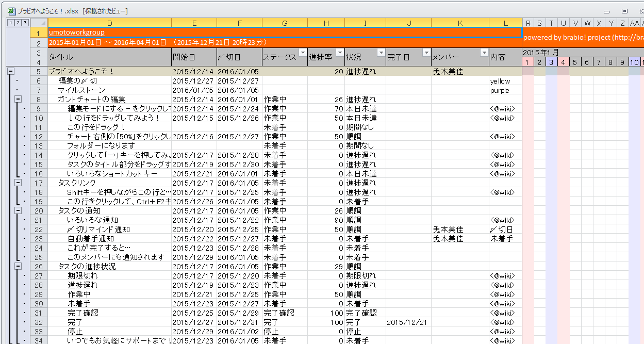The image size is (644, 344).
Task: Select row 1 header
Action: pos(39,32)
